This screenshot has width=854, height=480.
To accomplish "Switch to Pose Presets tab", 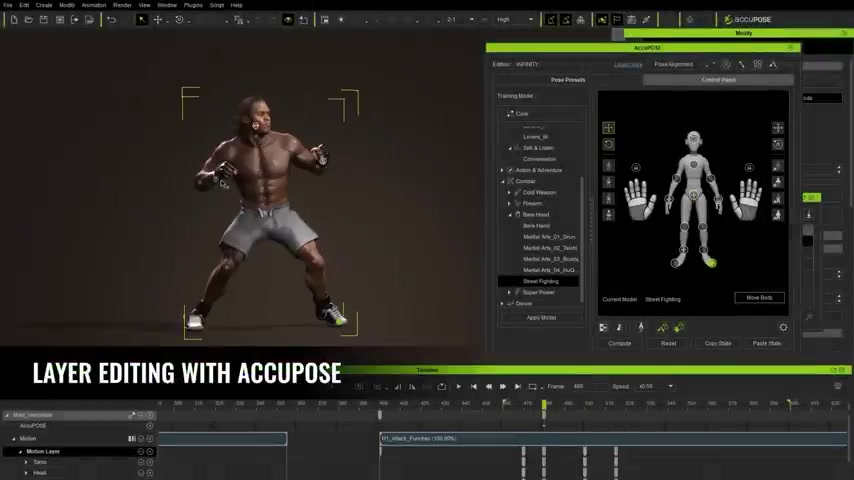I will (x=568, y=80).
